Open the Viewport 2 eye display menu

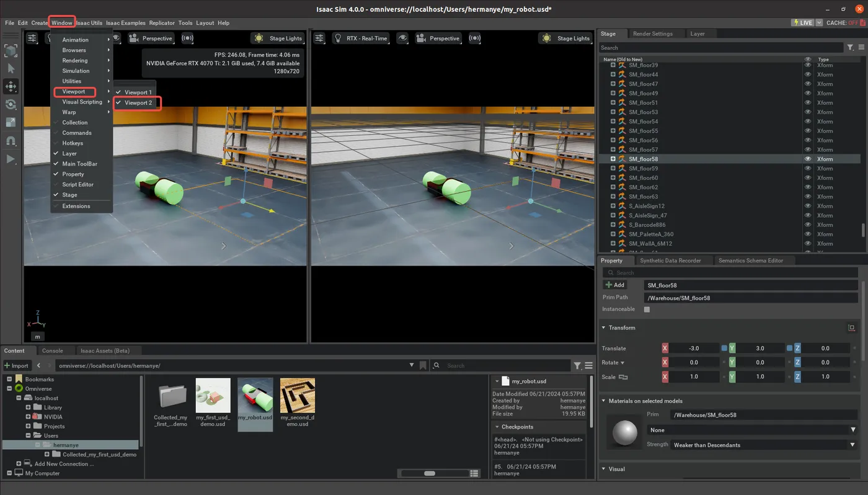click(403, 38)
